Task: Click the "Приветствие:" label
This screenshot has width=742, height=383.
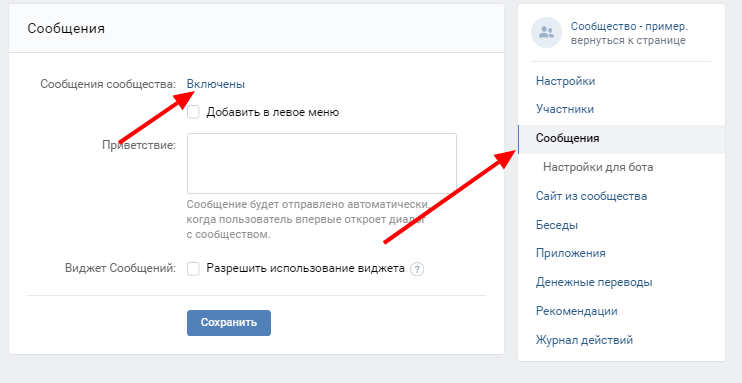Action: (139, 144)
